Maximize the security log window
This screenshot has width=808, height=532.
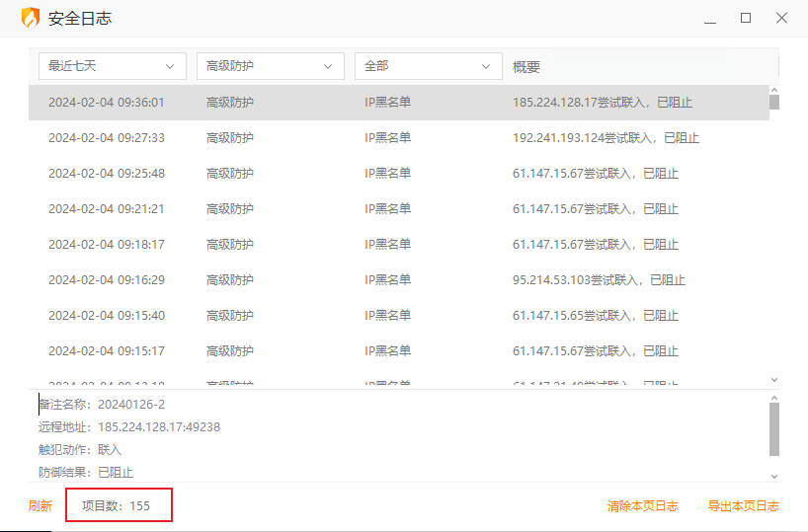click(746, 19)
